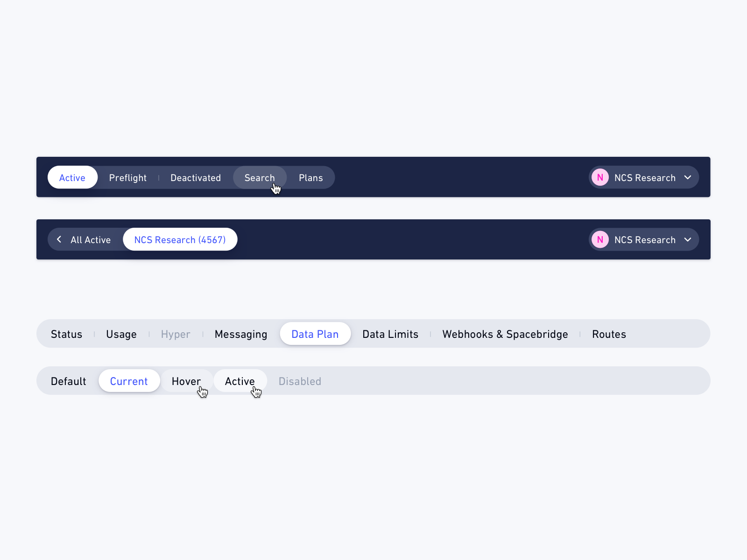Select NCS Research (4567) pill

[180, 239]
